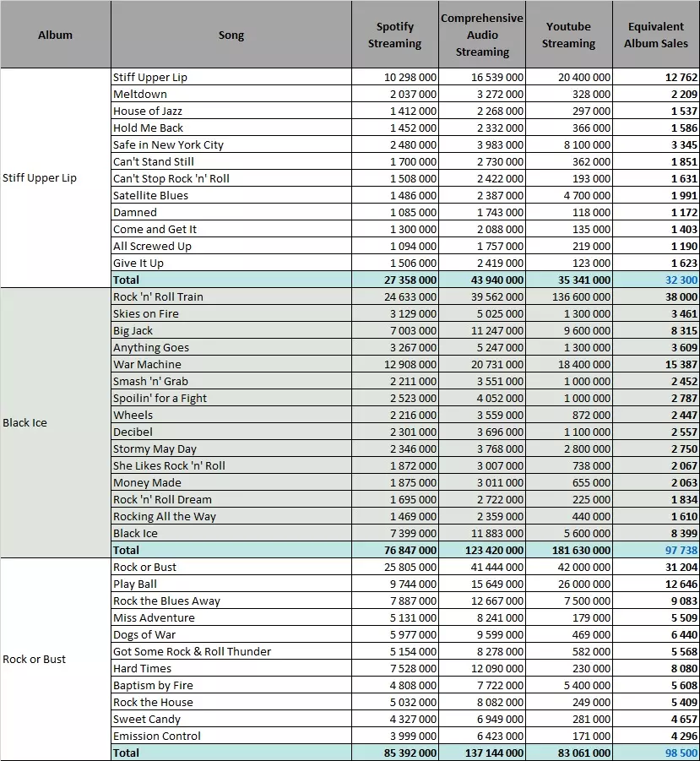This screenshot has width=700, height=761.
Task: Select the Black Ice album cell
Action: point(55,422)
